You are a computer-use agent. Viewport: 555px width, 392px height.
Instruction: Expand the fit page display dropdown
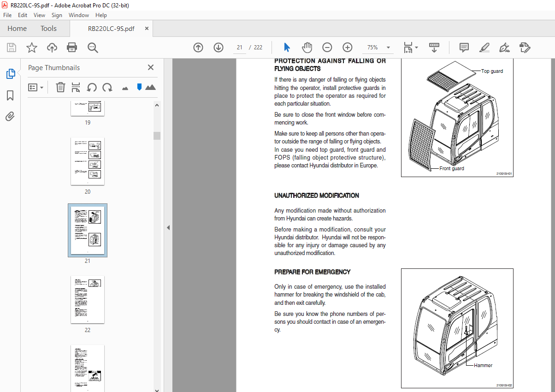[x=416, y=48]
